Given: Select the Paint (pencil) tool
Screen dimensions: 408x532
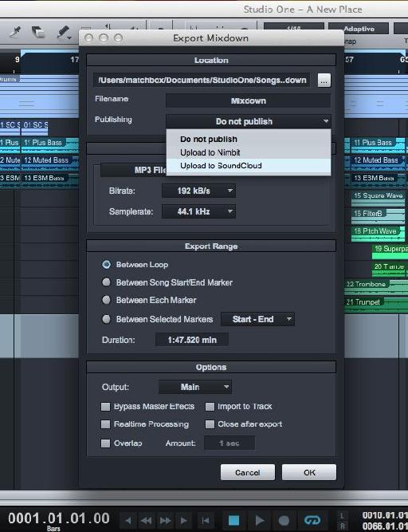Looking at the screenshot, I should point(64,33).
